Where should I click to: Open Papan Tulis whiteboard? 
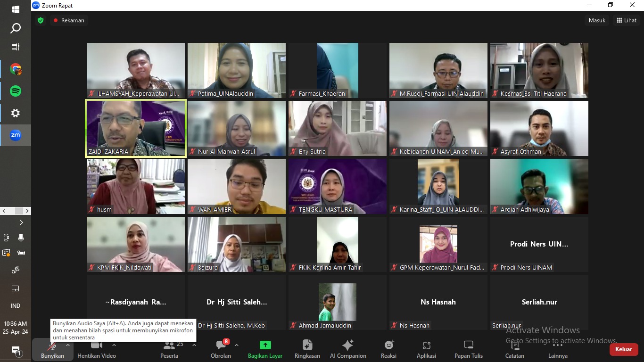[x=468, y=349]
